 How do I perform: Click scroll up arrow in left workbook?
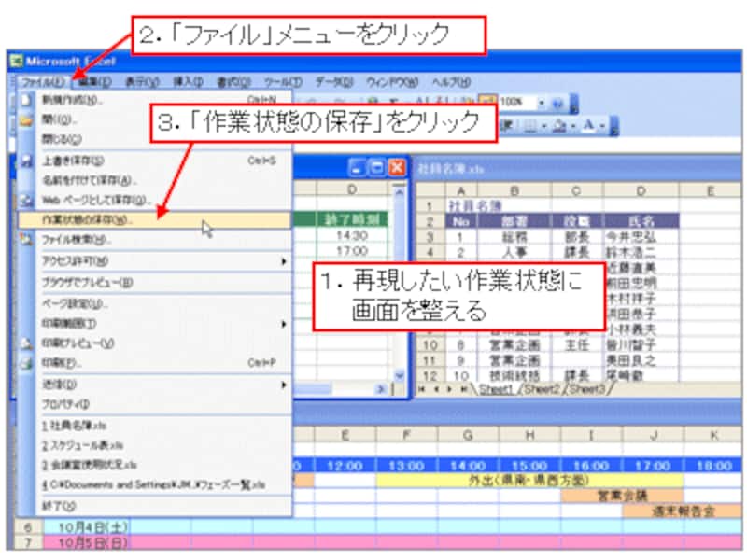[x=400, y=192]
